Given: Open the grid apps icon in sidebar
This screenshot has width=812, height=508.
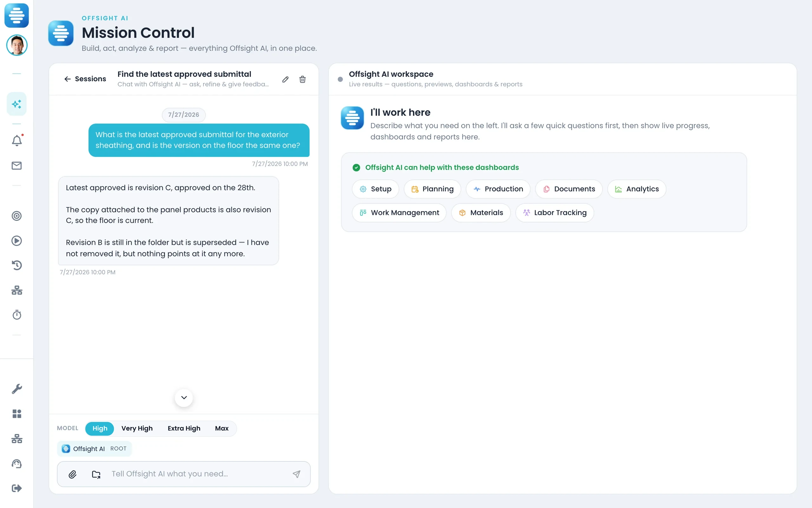Looking at the screenshot, I should point(17,414).
